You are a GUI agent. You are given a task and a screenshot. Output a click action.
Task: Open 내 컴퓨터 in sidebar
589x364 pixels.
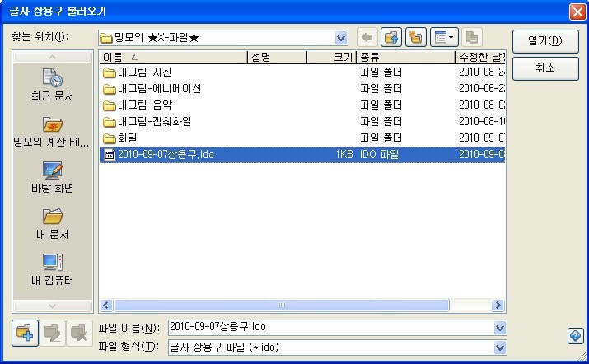[x=52, y=270]
